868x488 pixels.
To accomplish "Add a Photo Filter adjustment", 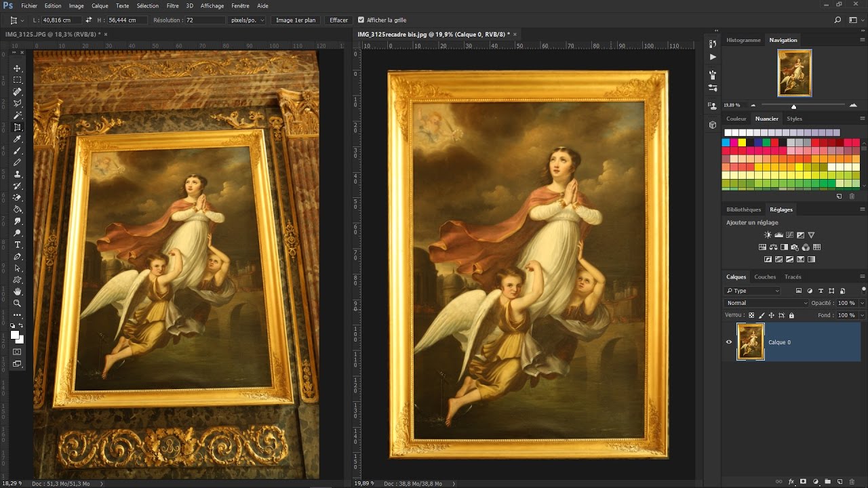I will [795, 247].
